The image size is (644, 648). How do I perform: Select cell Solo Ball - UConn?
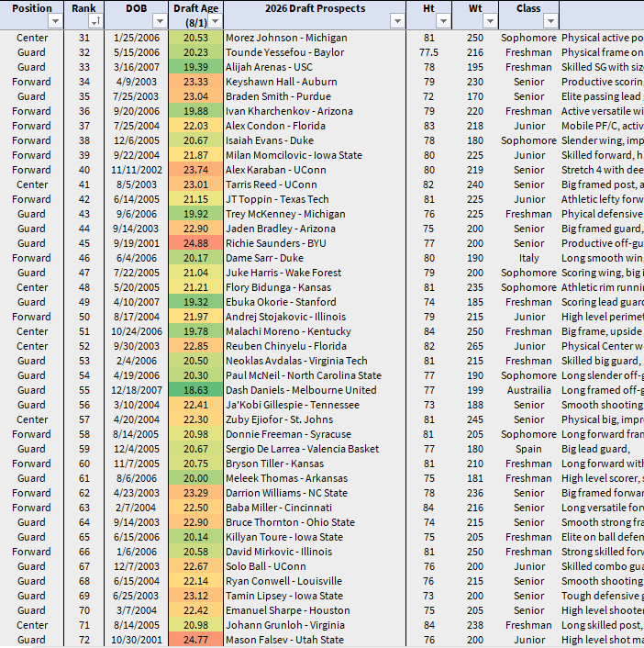click(x=315, y=566)
